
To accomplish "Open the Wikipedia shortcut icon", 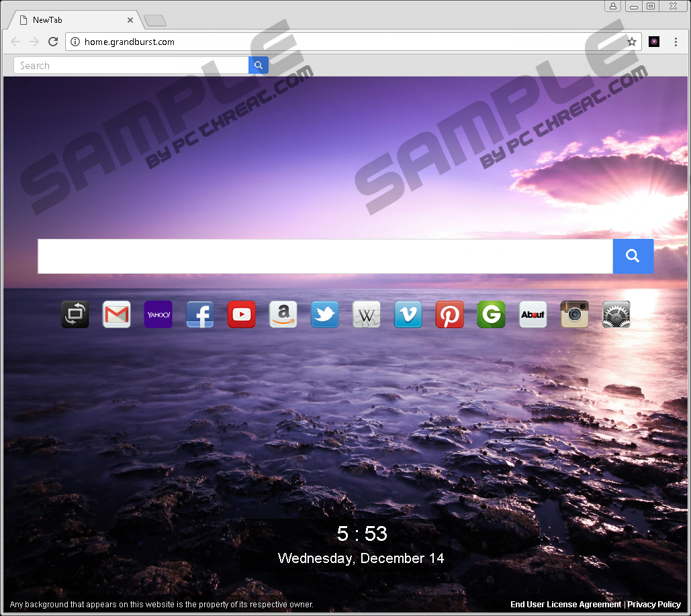I will pos(367,315).
